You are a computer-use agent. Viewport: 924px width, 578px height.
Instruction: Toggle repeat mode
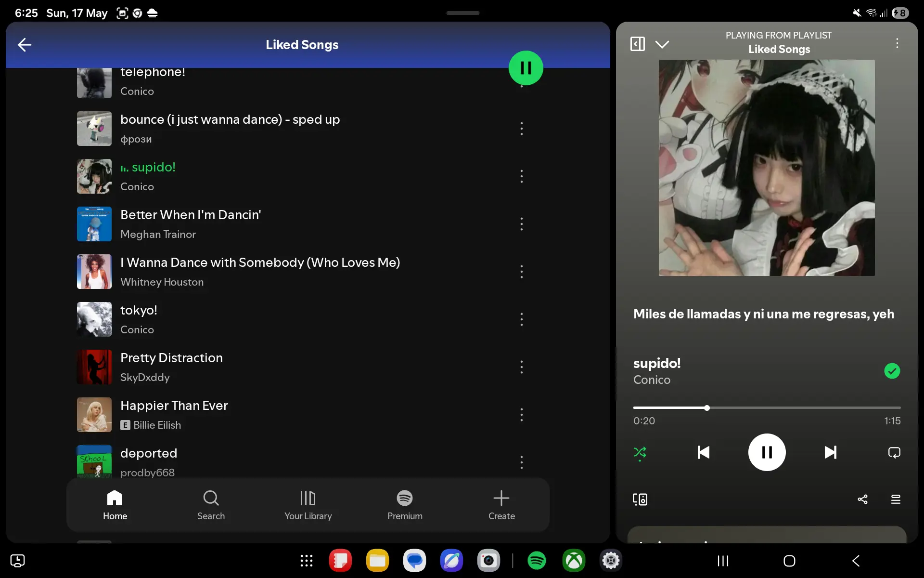click(x=894, y=452)
